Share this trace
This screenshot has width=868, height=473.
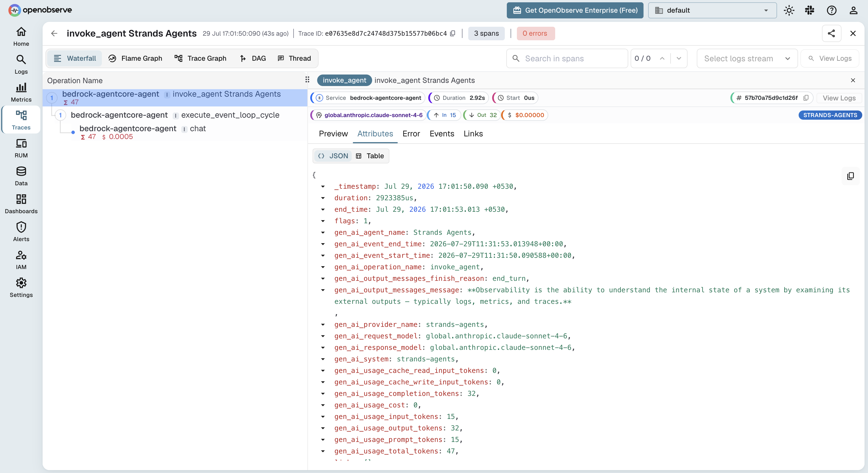tap(831, 33)
